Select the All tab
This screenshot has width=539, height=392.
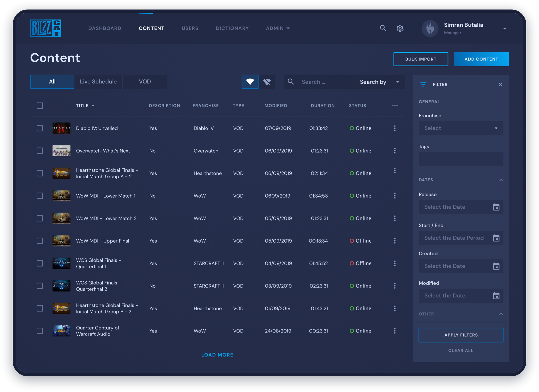[x=52, y=82]
